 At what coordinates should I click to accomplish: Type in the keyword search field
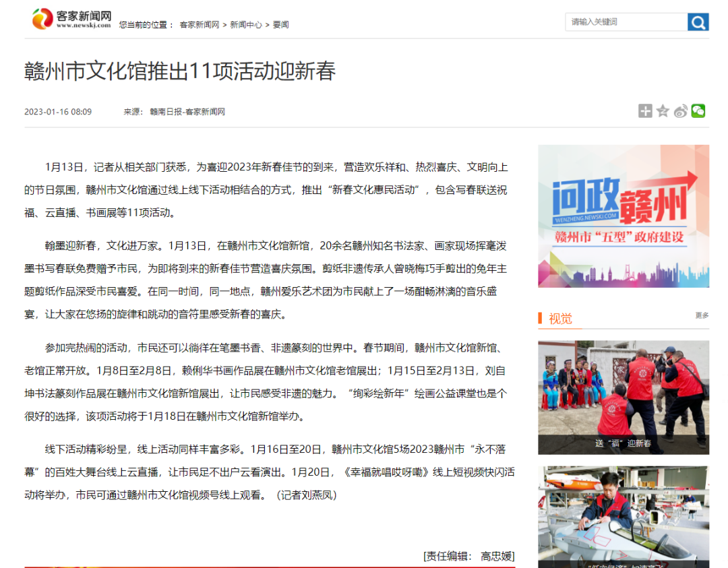click(x=626, y=22)
